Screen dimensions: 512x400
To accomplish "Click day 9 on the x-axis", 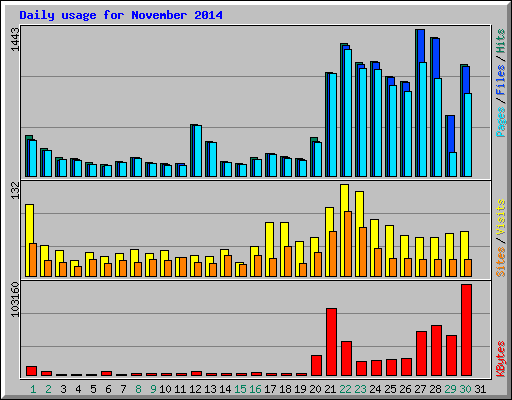I will coord(153,389).
